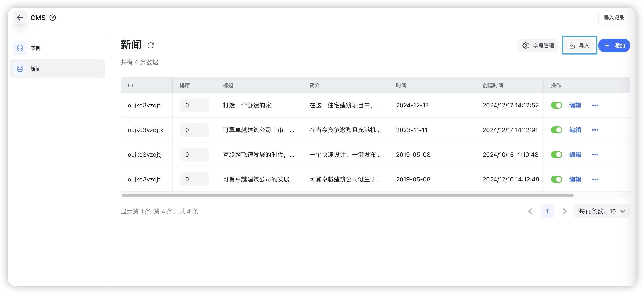Click 编辑 for row oujkd3vzdjtk
Screen dimensions: 644x294
[575, 130]
